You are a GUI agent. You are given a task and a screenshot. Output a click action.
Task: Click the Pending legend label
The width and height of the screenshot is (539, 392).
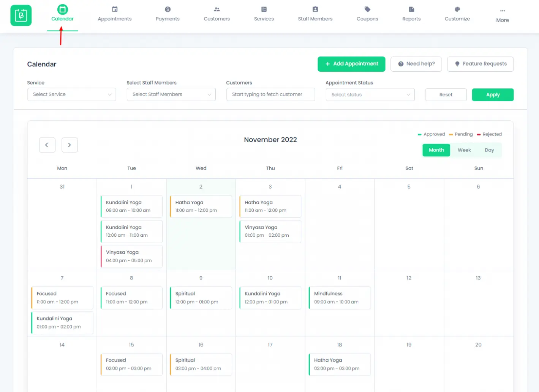click(464, 134)
